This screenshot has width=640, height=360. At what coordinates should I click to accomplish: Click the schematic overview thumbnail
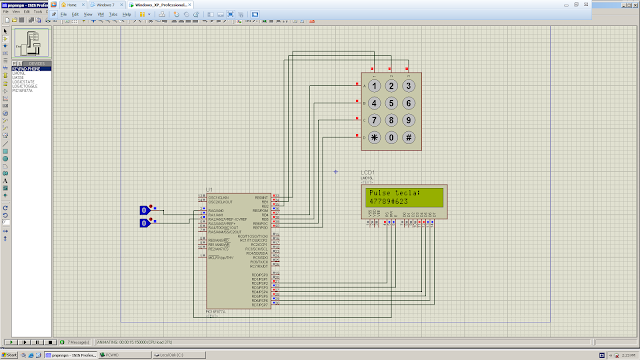click(31, 43)
